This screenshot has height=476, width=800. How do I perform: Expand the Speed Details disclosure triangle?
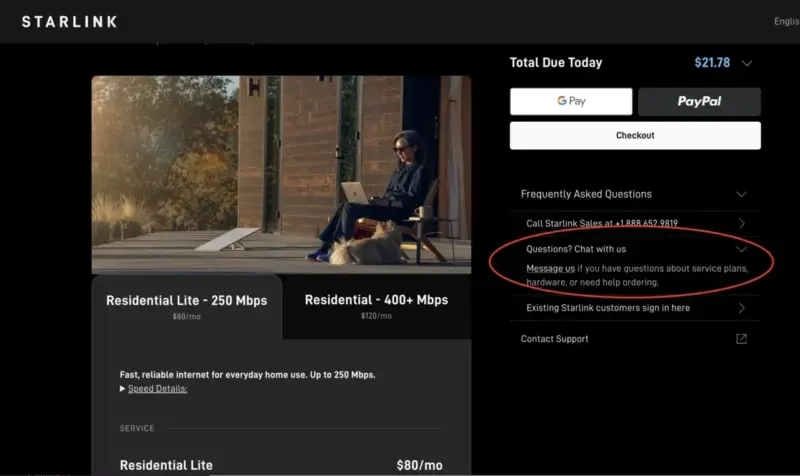point(123,388)
